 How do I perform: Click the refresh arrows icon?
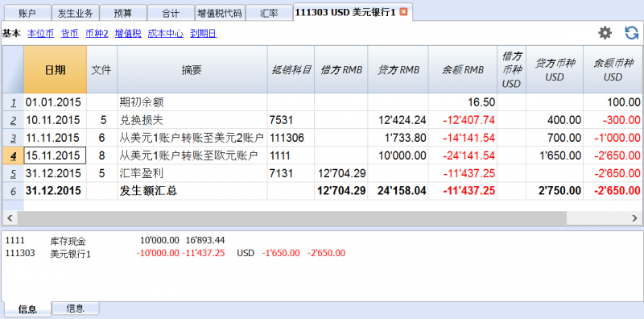[631, 33]
